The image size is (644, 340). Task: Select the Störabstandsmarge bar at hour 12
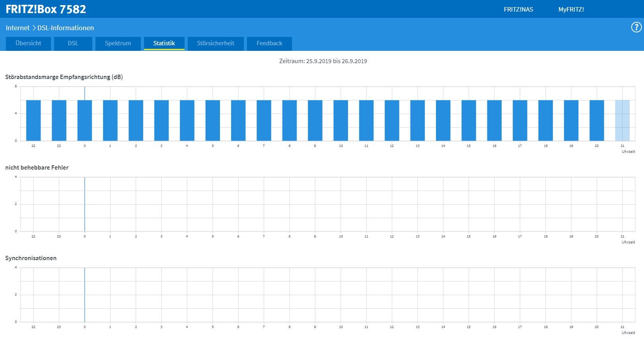[x=392, y=120]
